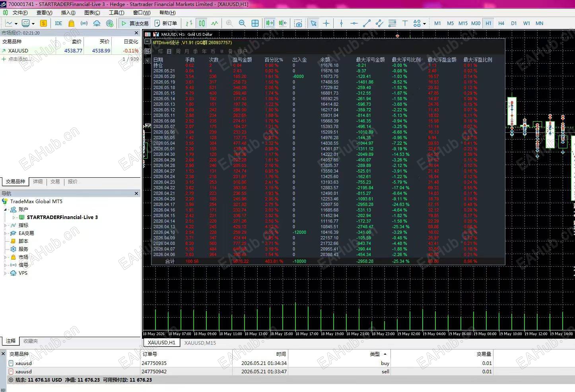Select the 月 monthly stats view

[187, 51]
